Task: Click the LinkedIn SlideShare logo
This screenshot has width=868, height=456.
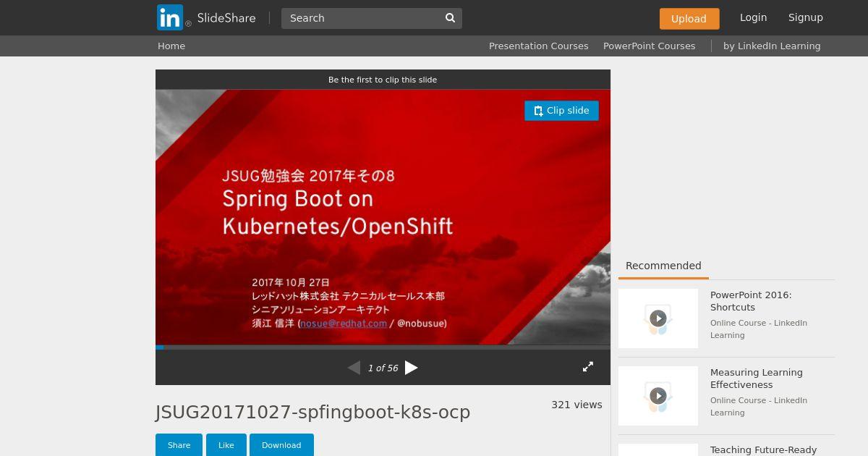Action: click(x=206, y=17)
